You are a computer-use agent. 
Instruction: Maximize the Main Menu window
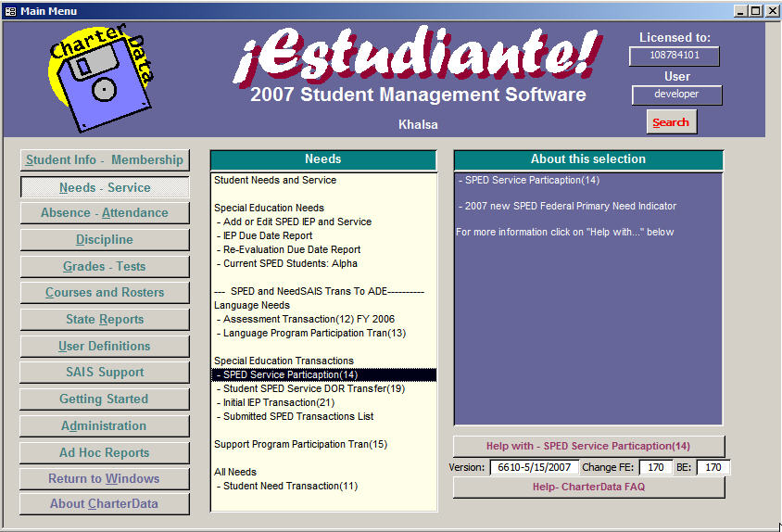(756, 11)
